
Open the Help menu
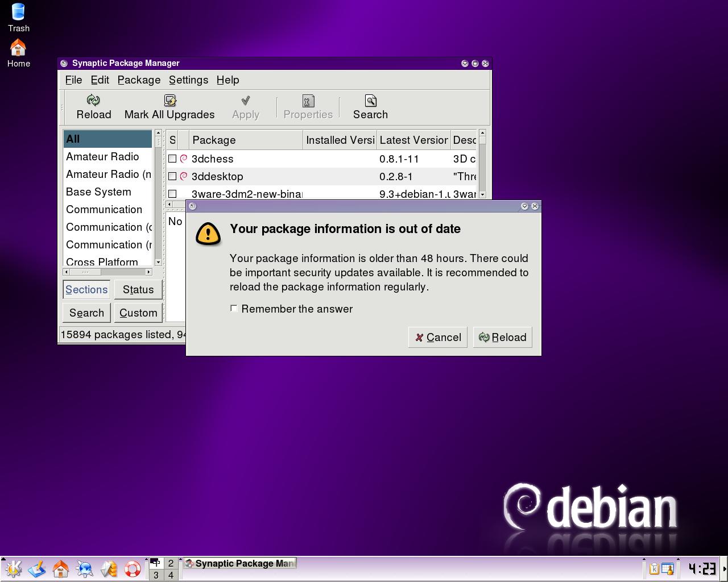(227, 80)
